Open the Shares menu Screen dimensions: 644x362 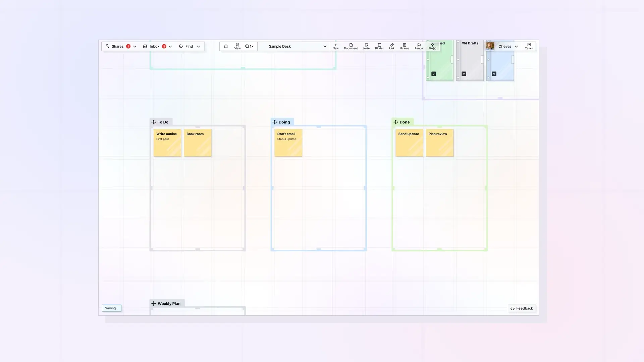point(118,46)
